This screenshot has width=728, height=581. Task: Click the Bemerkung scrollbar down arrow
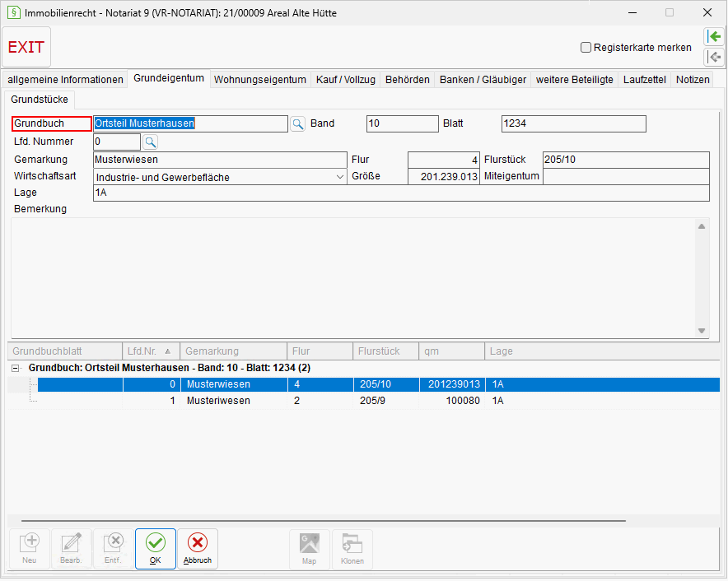pos(702,331)
